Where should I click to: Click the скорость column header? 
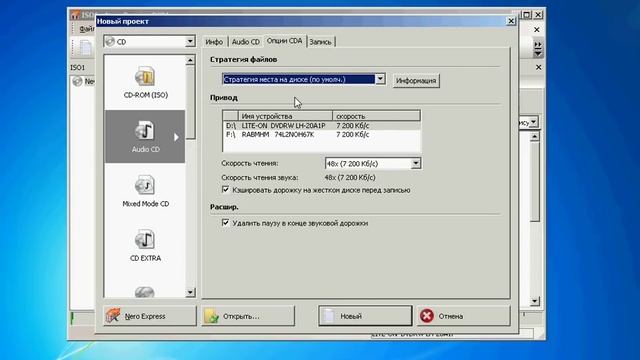[x=376, y=116]
